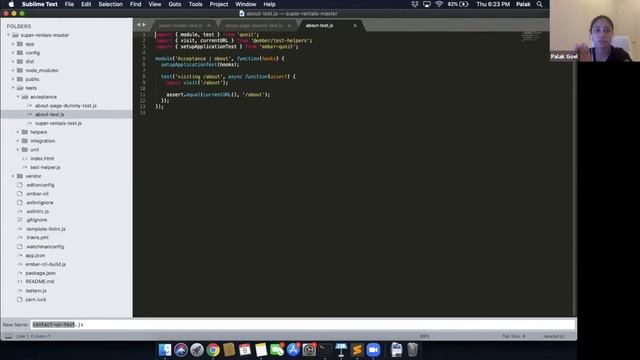Viewport: 640px width, 360px height.
Task: Click the Dropbox menu bar icon
Action: 415,4
